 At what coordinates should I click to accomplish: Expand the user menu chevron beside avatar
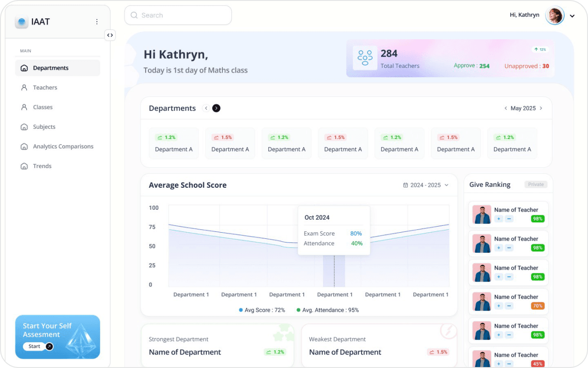pyautogui.click(x=572, y=16)
